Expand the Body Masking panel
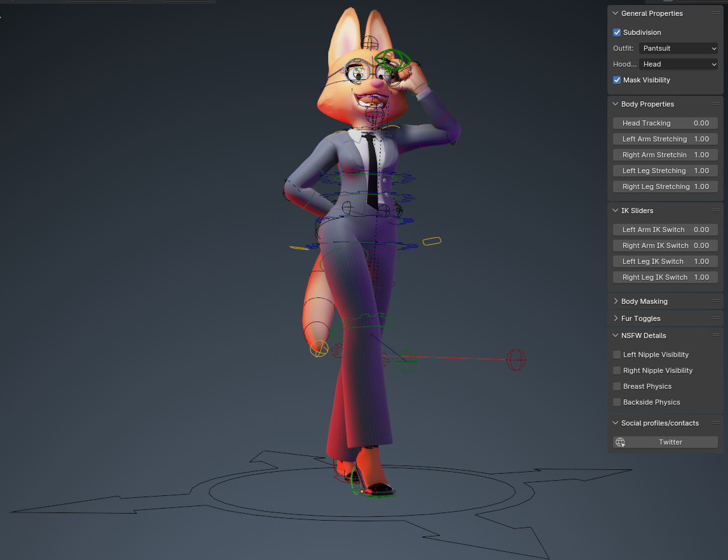The height and width of the screenshot is (560, 728). tap(615, 301)
